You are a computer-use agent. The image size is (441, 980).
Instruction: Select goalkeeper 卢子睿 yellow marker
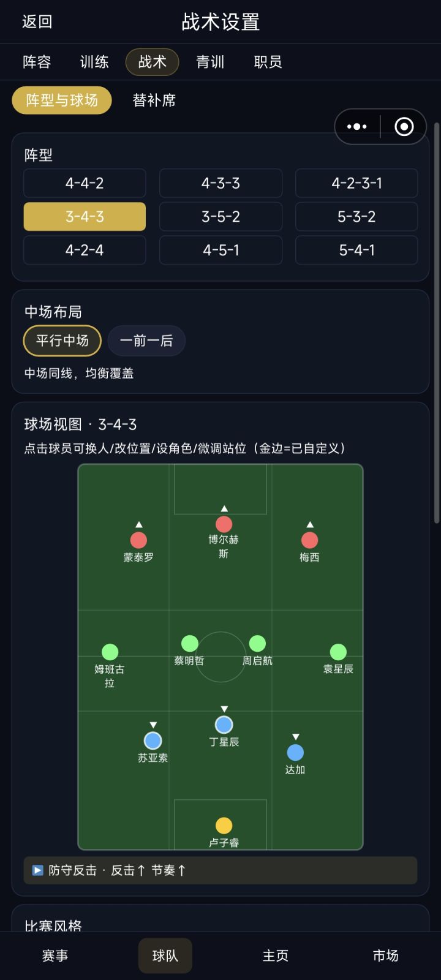coord(224,826)
